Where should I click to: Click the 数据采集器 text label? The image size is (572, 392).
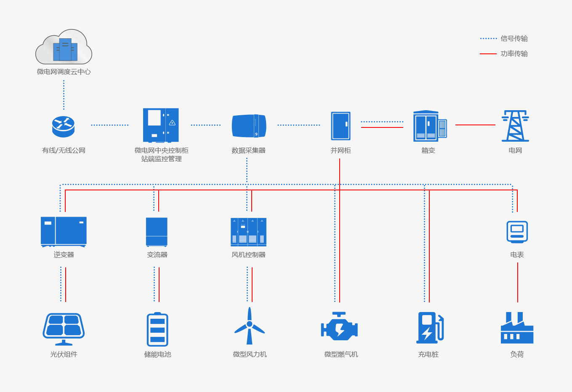248,151
